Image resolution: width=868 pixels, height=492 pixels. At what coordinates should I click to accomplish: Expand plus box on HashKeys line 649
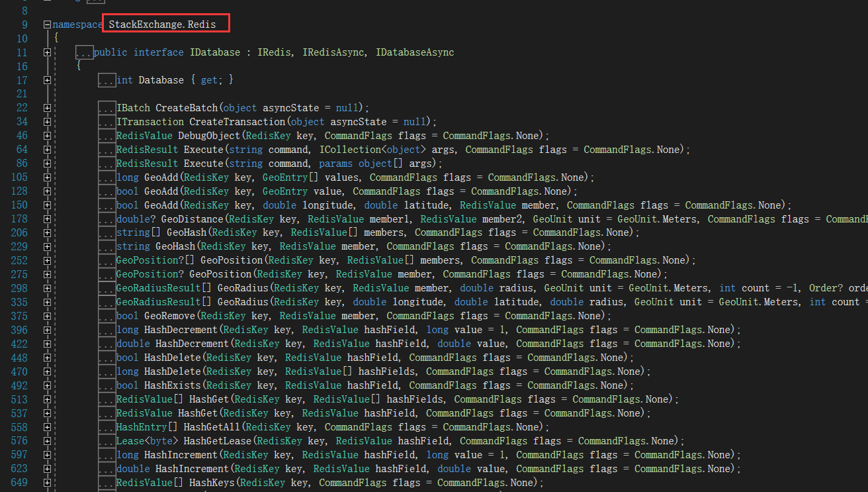click(x=47, y=483)
